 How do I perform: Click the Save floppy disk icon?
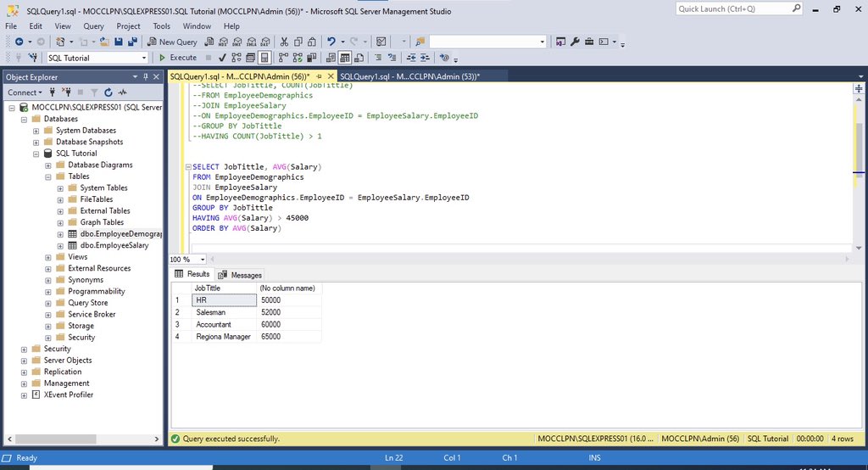[119, 42]
